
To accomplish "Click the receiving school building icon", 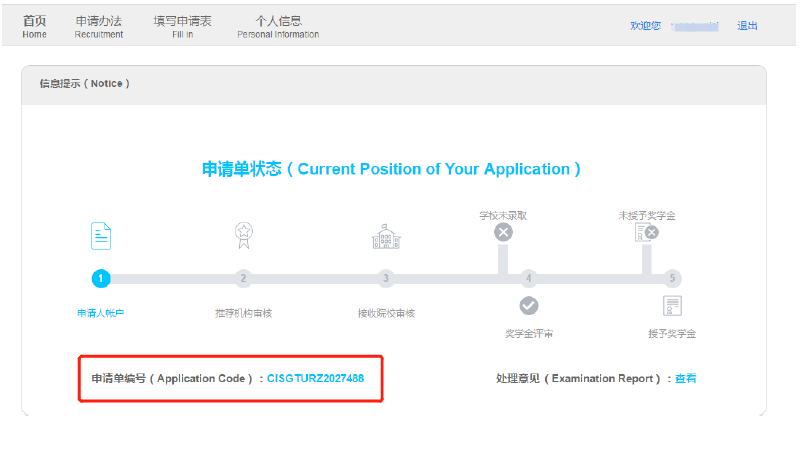I will (x=385, y=237).
